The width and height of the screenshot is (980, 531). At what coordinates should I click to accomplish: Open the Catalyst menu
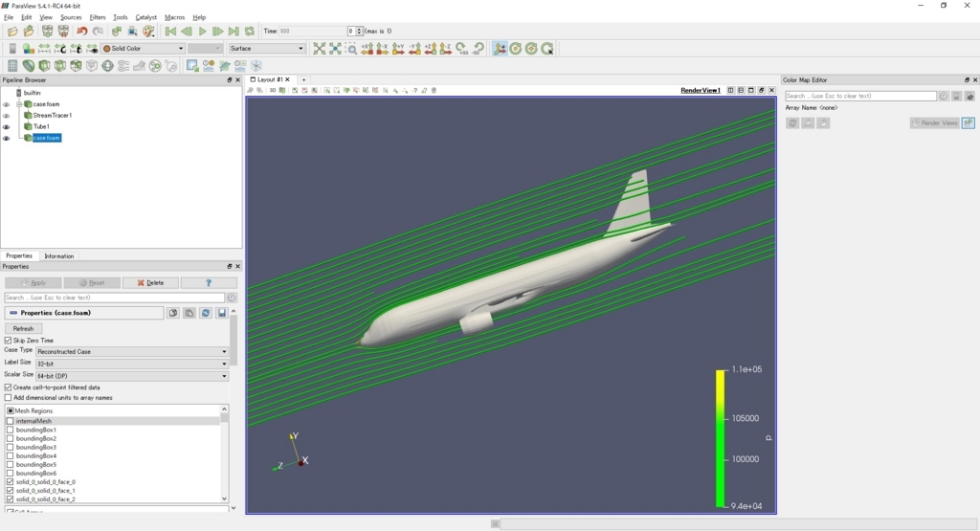pyautogui.click(x=146, y=17)
